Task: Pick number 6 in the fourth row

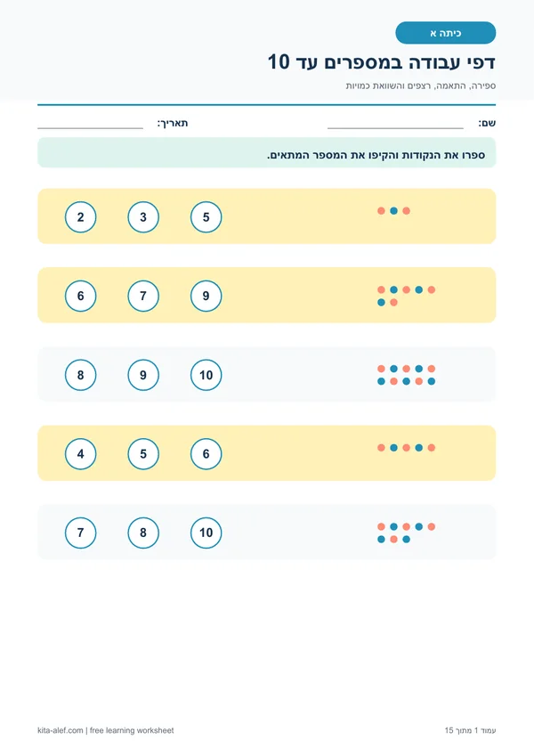Action: click(x=206, y=454)
